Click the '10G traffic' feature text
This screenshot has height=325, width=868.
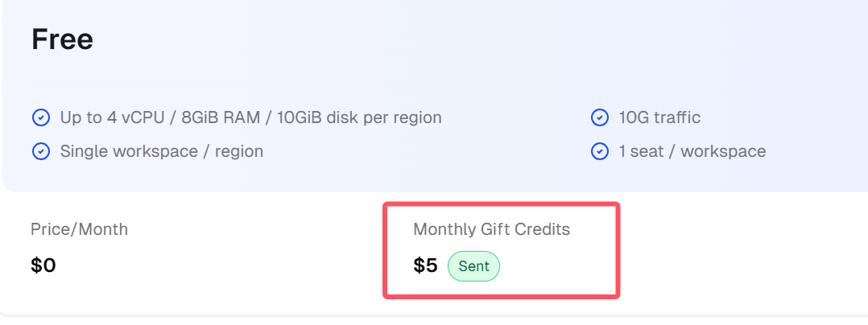[660, 117]
